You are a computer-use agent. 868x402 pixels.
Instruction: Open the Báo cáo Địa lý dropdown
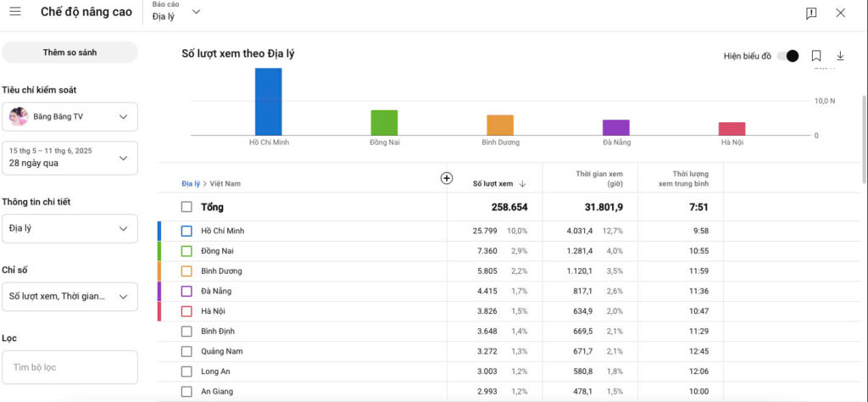pos(171,12)
